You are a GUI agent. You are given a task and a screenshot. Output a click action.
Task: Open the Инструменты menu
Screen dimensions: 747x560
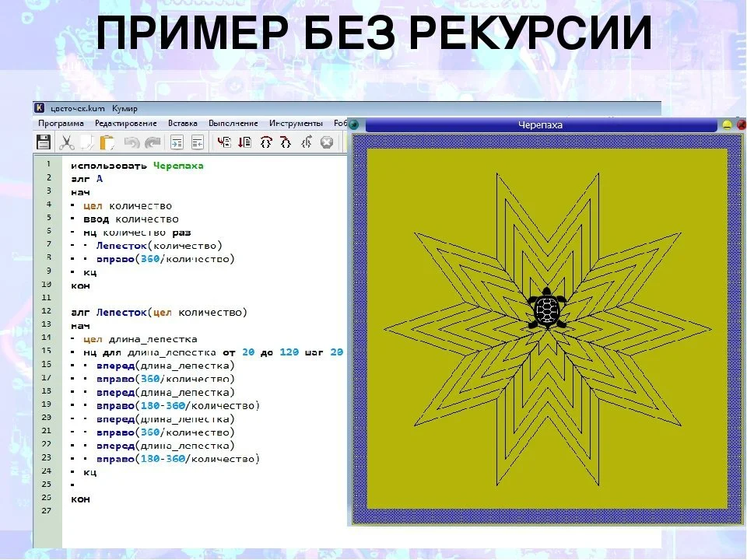(296, 124)
